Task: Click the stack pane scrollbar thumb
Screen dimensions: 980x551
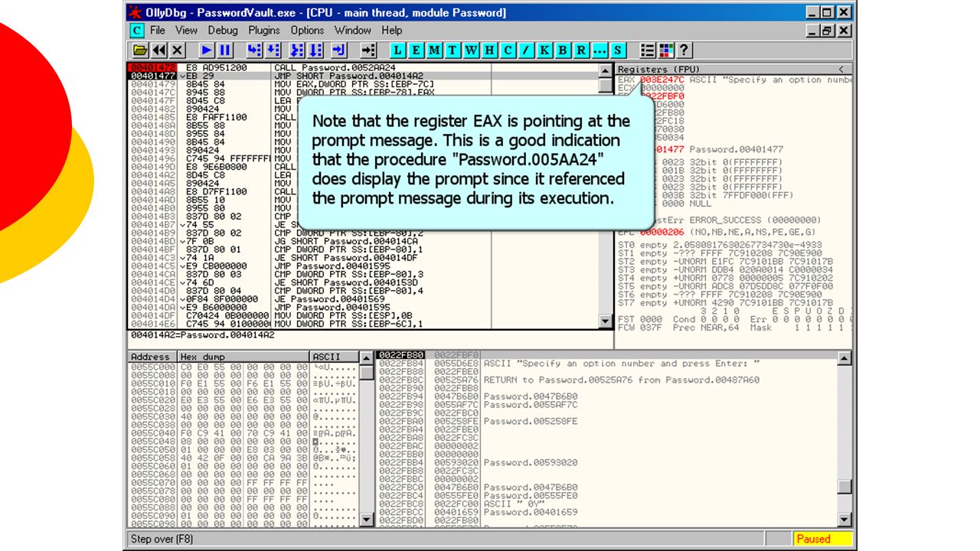Action: pyautogui.click(x=844, y=487)
